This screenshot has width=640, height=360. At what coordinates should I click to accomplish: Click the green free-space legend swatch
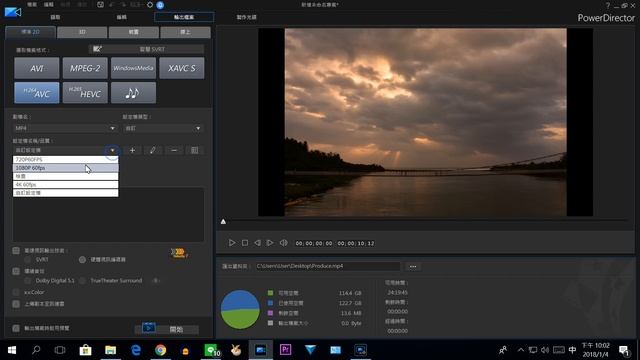(270, 293)
